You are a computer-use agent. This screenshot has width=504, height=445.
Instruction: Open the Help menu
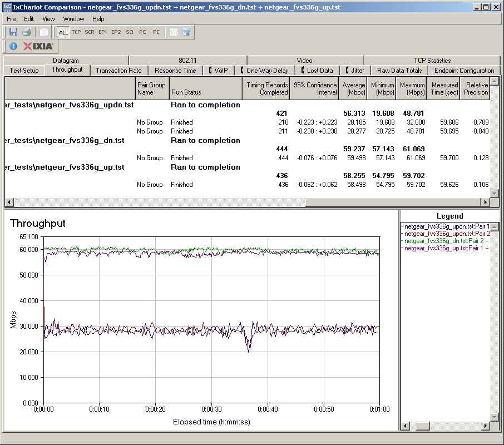click(x=98, y=19)
